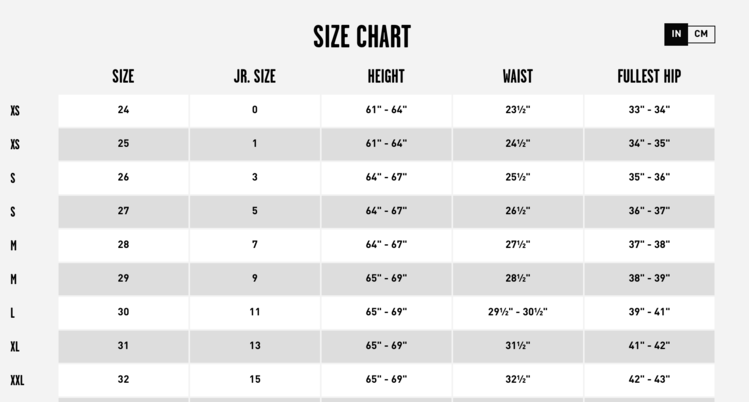Screen dimensions: 749x402
Task: Select size 24 cell
Action: click(123, 110)
